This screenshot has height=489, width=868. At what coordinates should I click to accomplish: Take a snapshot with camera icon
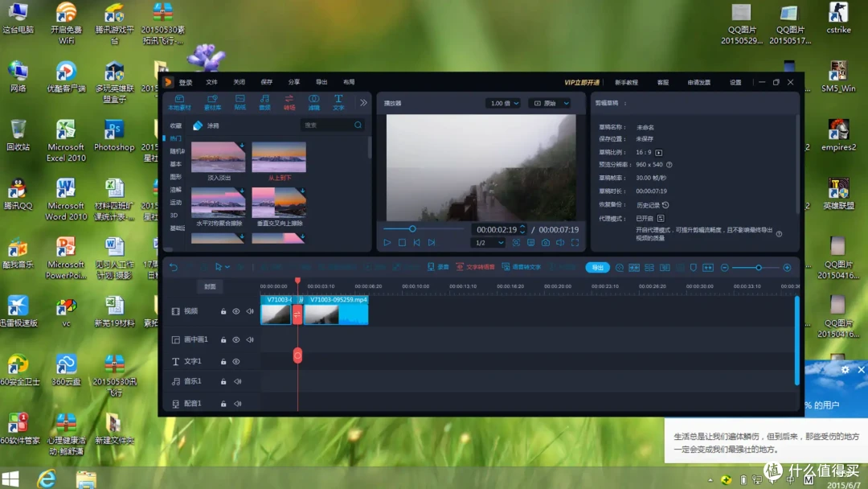tap(545, 243)
